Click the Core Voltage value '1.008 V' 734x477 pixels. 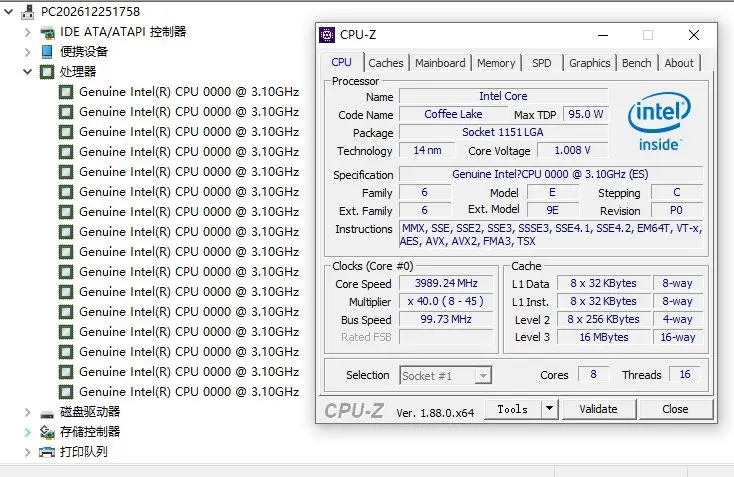[x=573, y=150]
